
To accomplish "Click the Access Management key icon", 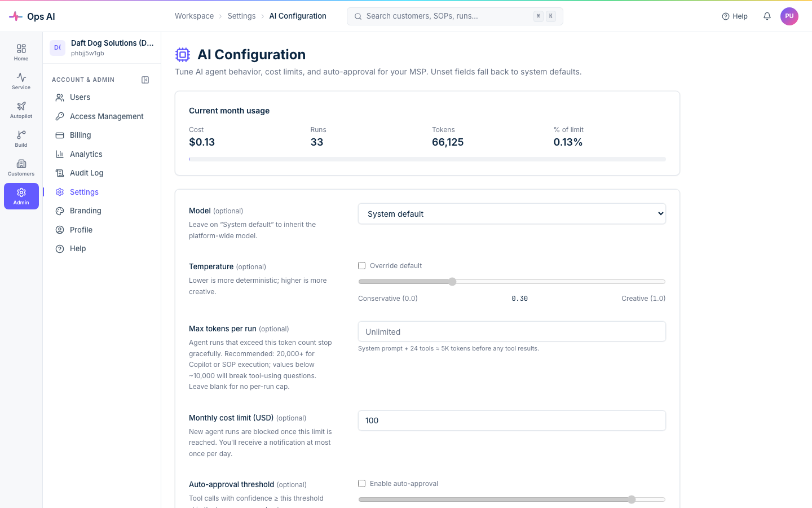I will [60, 116].
